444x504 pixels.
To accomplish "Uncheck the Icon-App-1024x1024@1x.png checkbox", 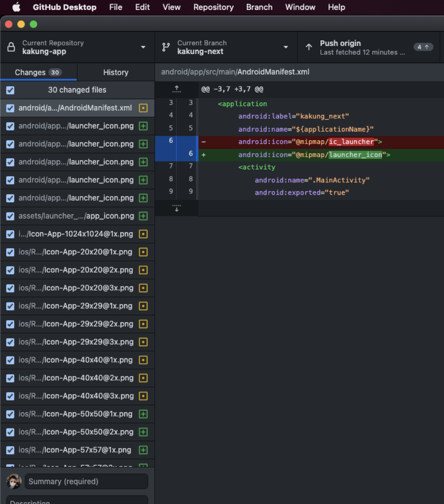I will click(x=10, y=234).
